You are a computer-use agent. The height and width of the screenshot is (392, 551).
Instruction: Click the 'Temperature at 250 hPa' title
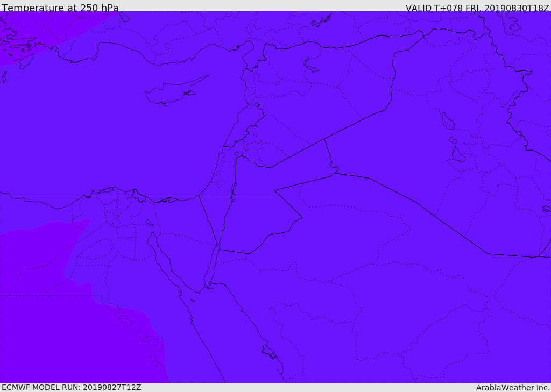60,8
